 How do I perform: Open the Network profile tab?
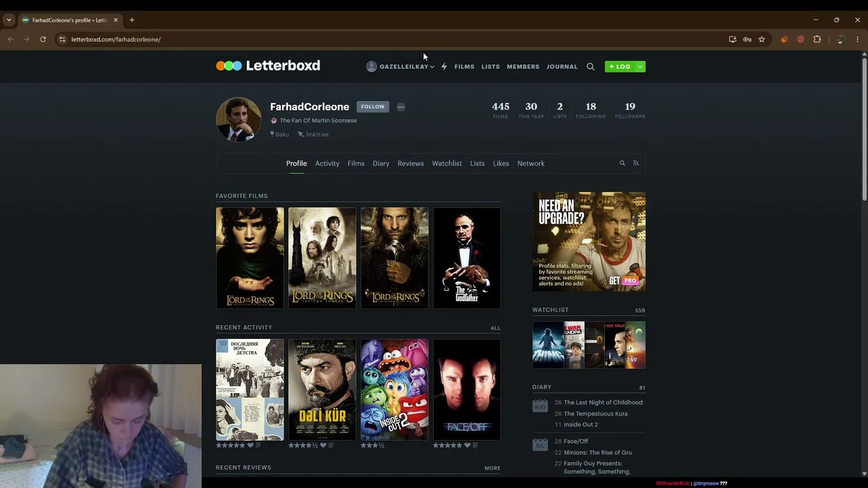tap(531, 163)
